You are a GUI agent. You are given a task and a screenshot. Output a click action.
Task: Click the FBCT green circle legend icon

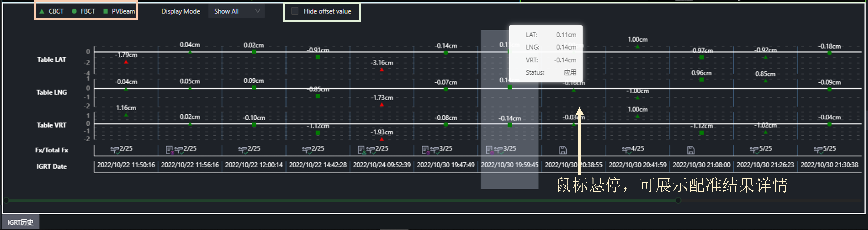coord(74,12)
